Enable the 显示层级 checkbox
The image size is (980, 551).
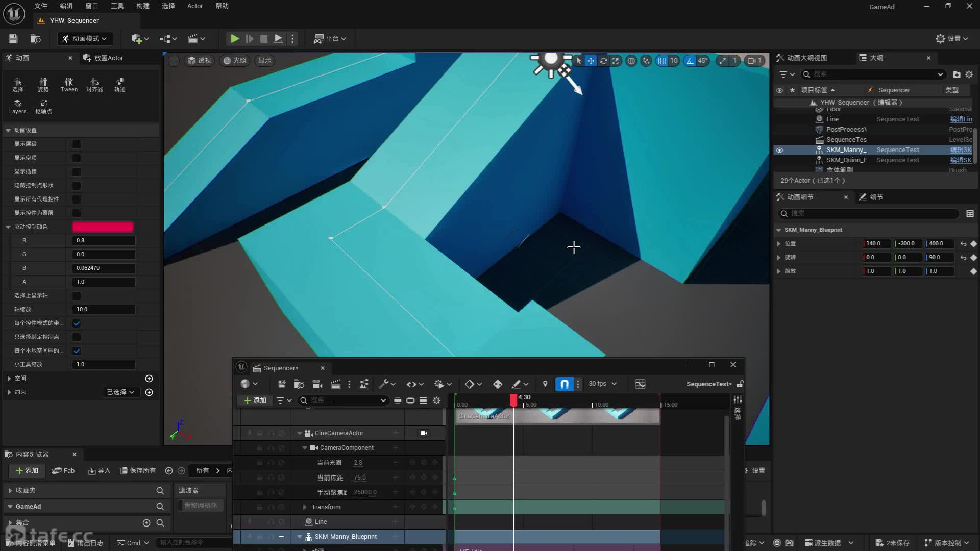77,144
